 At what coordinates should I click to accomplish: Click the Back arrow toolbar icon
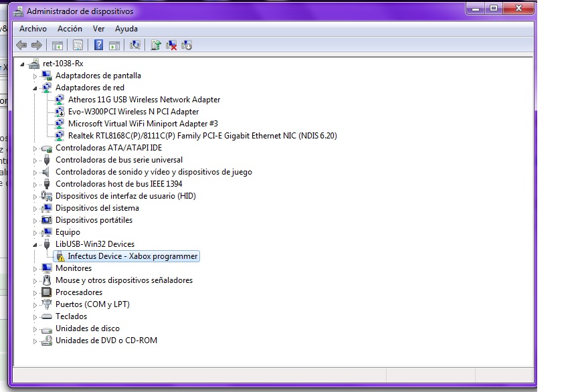[x=21, y=45]
